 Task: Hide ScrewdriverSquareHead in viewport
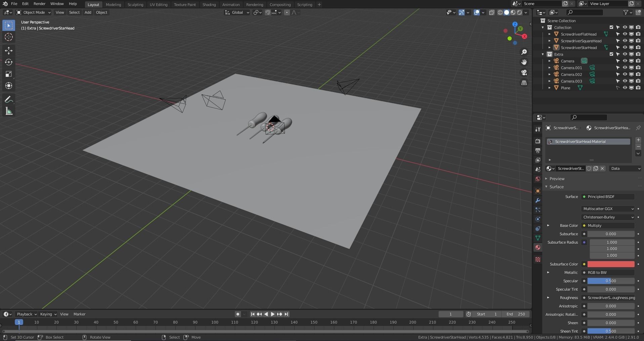point(625,41)
